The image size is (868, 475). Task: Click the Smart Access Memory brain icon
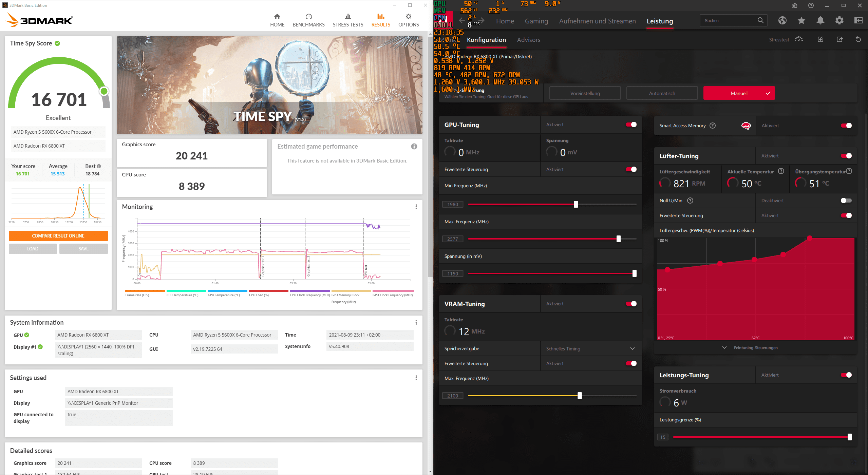tap(746, 126)
